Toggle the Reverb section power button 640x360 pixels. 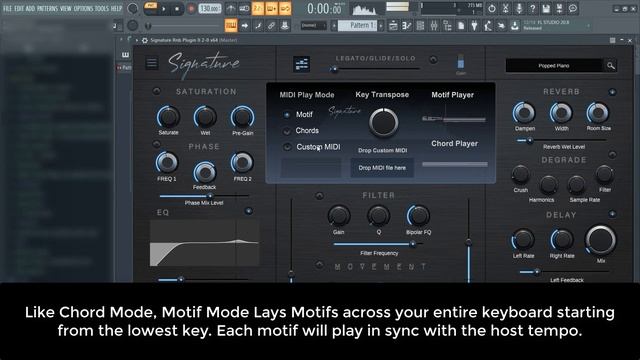coord(612,92)
